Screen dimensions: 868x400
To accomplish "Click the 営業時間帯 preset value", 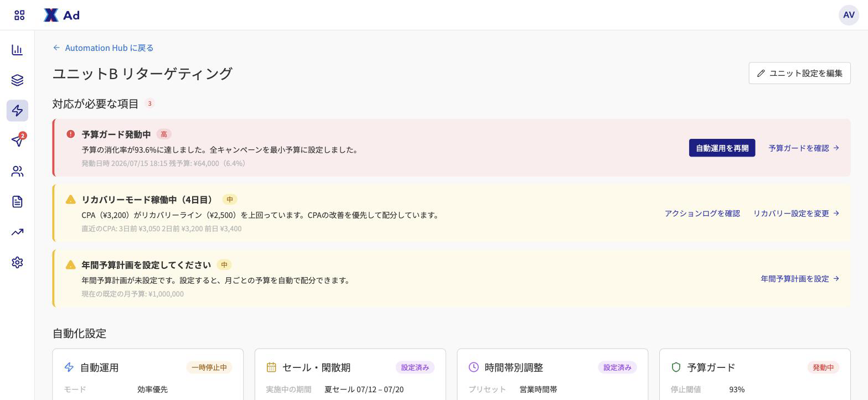I will 538,389.
